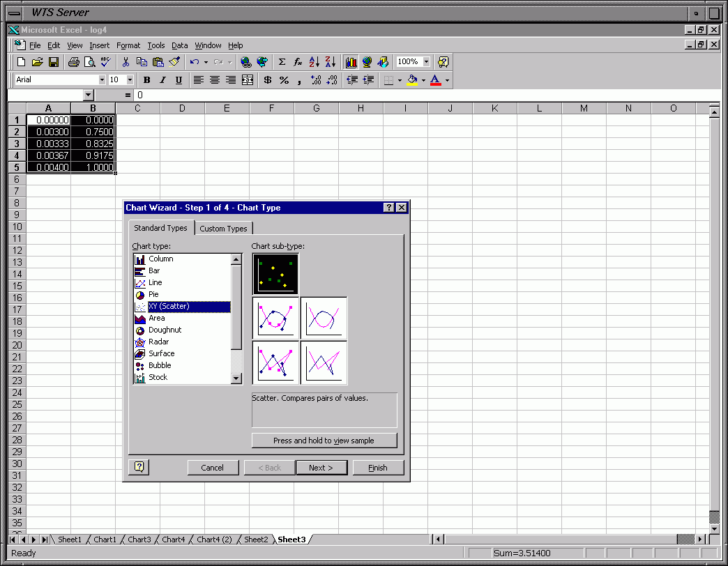Toggle Bold formatting
The width and height of the screenshot is (728, 566).
pos(146,80)
